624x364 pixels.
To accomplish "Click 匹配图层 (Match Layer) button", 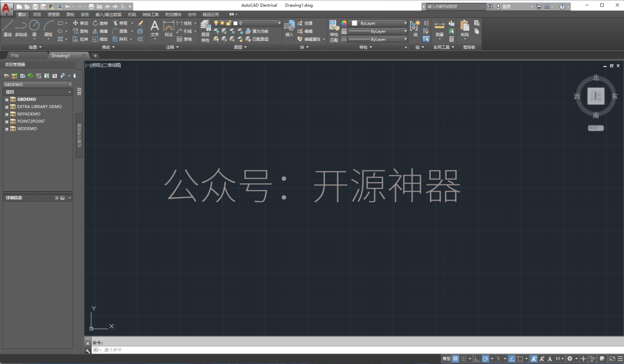I will [x=257, y=39].
